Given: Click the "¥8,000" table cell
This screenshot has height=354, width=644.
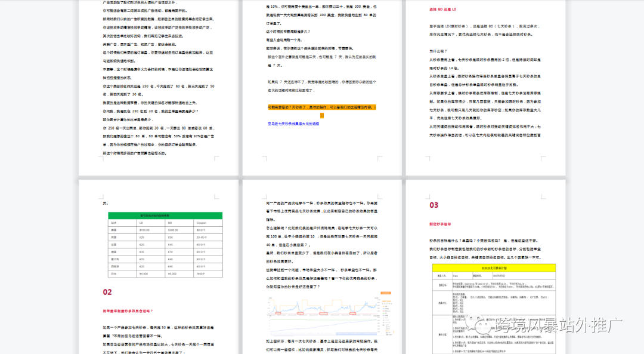Looking at the screenshot, I should tap(179, 274).
